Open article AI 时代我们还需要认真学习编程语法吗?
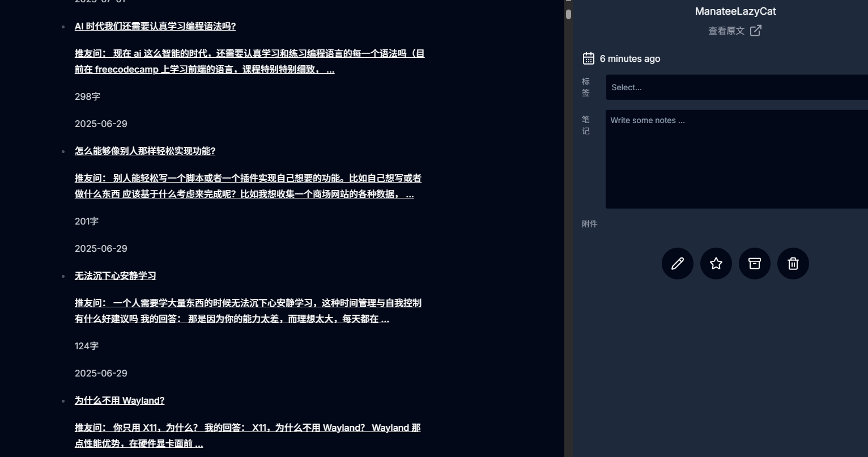The height and width of the screenshot is (457, 868). (x=155, y=26)
